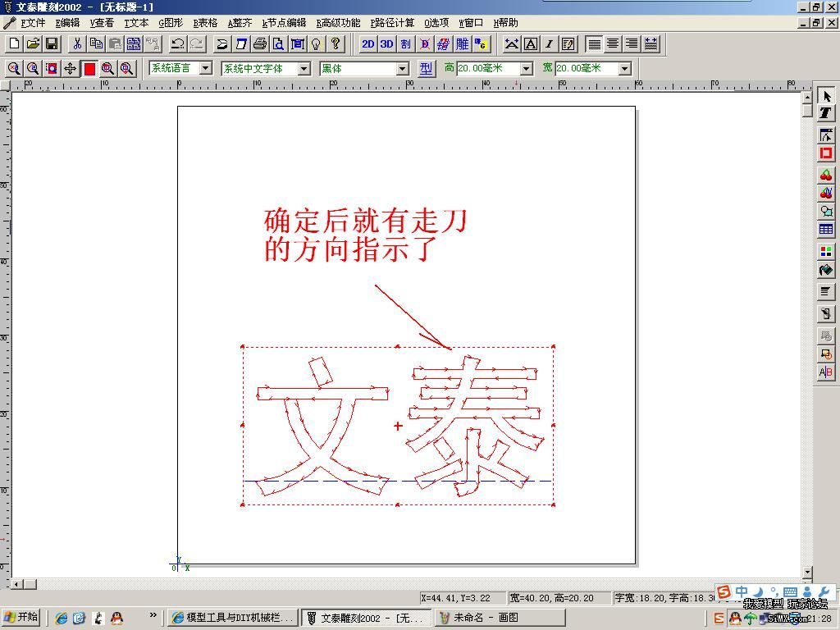The width and height of the screenshot is (840, 630).
Task: Expand the 宽 width value dropdown arrow
Action: (x=624, y=69)
